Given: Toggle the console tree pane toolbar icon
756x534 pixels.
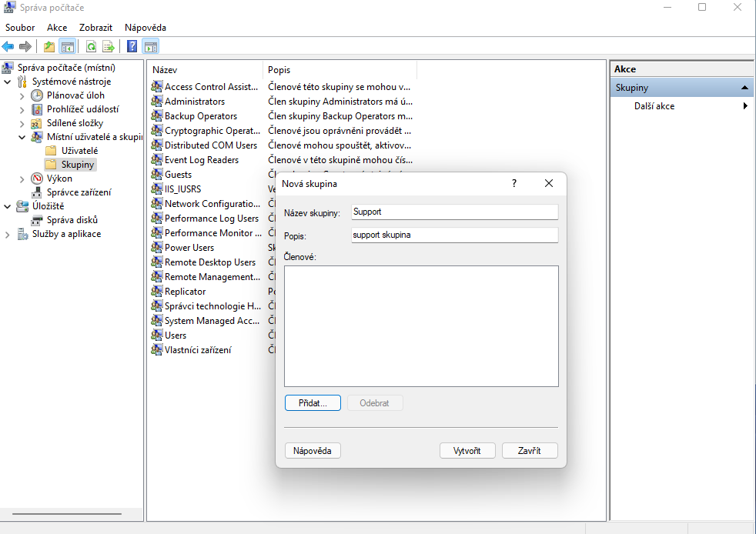Looking at the screenshot, I should pos(67,46).
